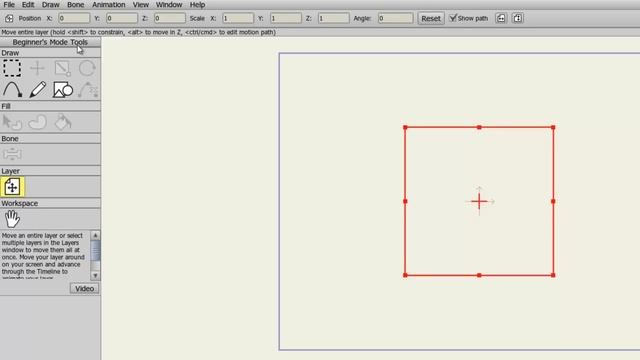Click the Beginner's Mode Tools header
Screen dimensions: 640x360
(x=50, y=42)
